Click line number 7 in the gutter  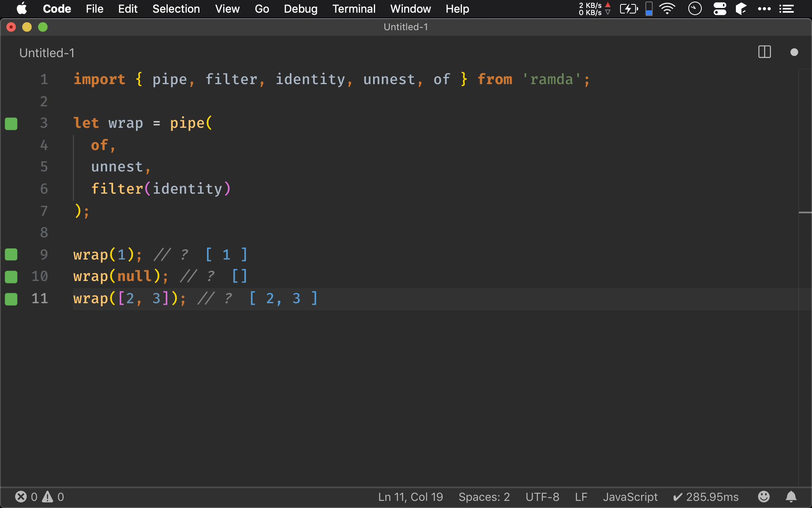[44, 211]
